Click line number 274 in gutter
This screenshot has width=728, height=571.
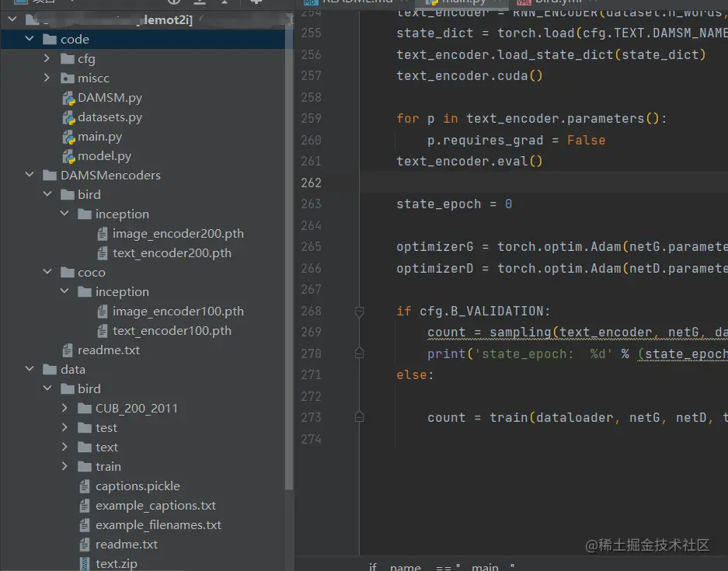point(311,439)
